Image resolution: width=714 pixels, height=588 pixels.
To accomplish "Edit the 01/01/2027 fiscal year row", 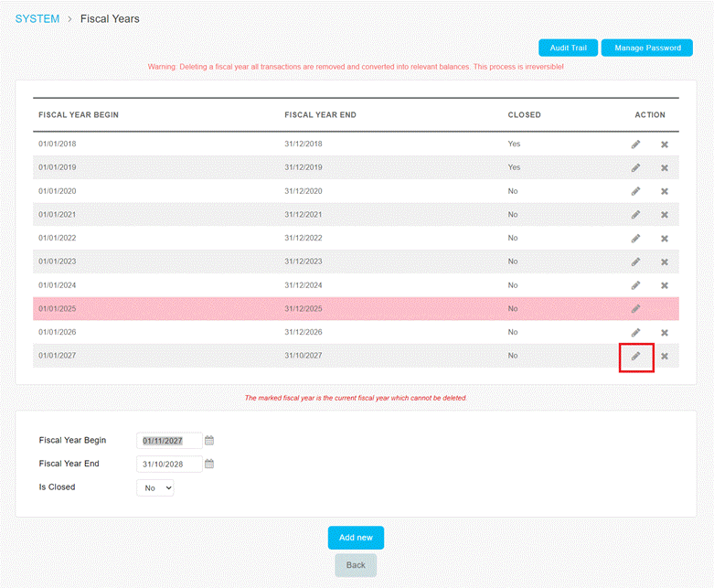I will tap(635, 356).
